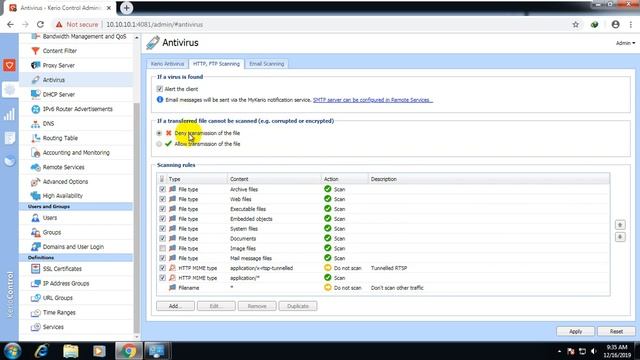The image size is (640, 360).
Task: Open Domains and User Login
Action: click(x=73, y=247)
